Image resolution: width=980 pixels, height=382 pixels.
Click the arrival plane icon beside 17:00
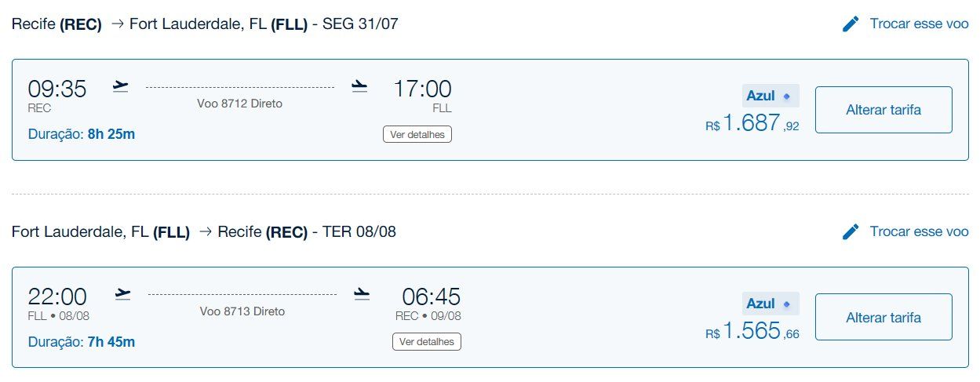click(359, 86)
